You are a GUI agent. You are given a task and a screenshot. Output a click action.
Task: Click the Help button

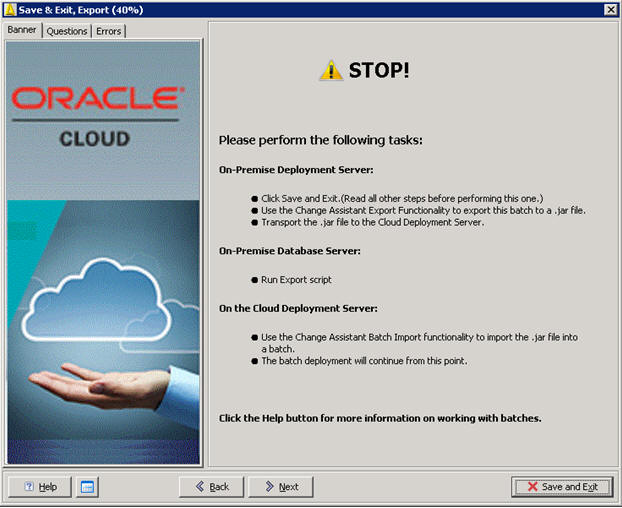[x=40, y=487]
